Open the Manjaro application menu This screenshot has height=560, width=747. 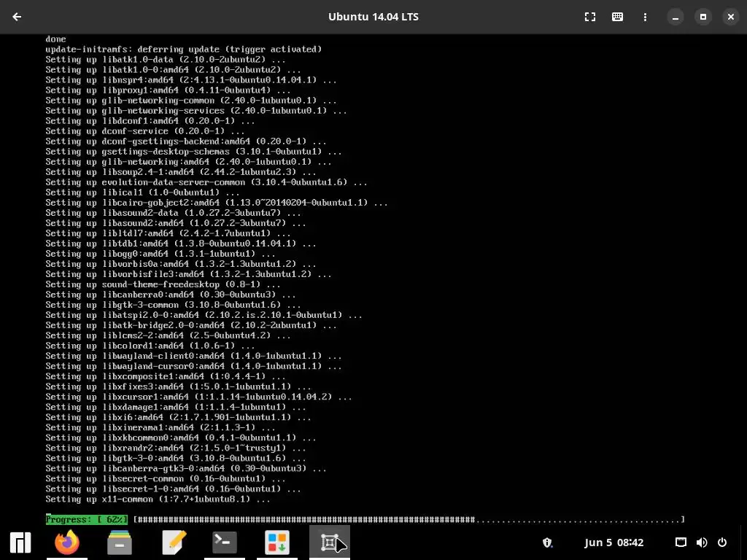[x=20, y=542]
